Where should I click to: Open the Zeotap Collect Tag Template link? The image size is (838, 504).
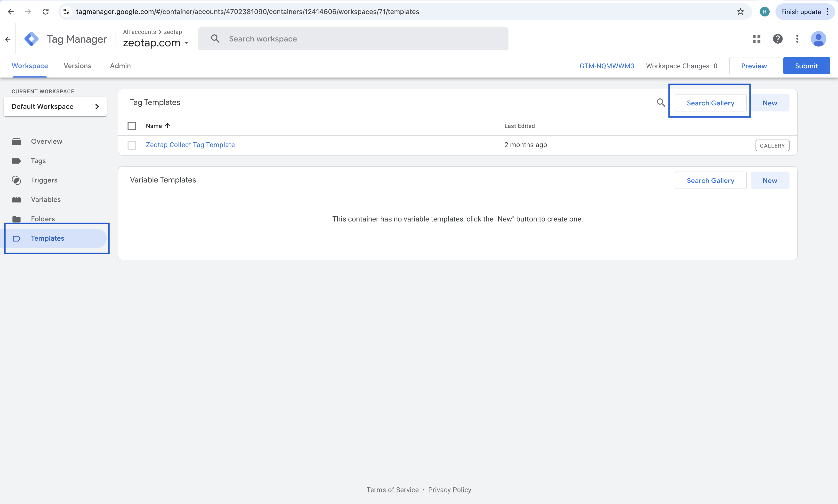coord(190,144)
